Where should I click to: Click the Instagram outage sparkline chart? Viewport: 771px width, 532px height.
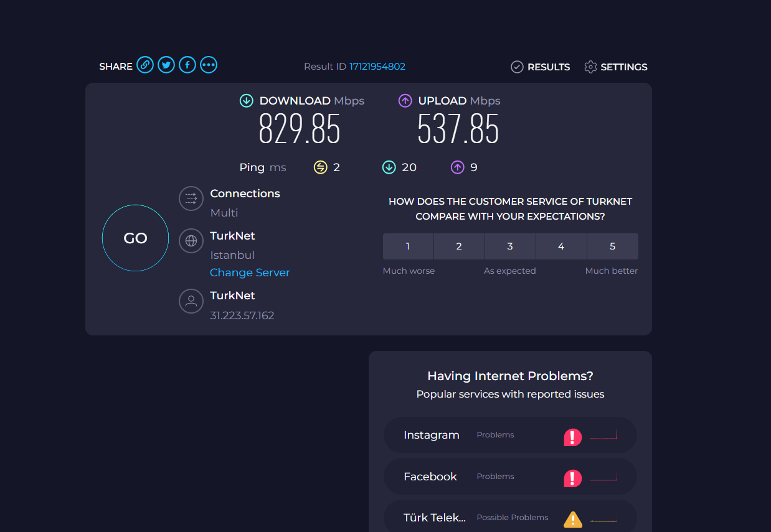603,434
